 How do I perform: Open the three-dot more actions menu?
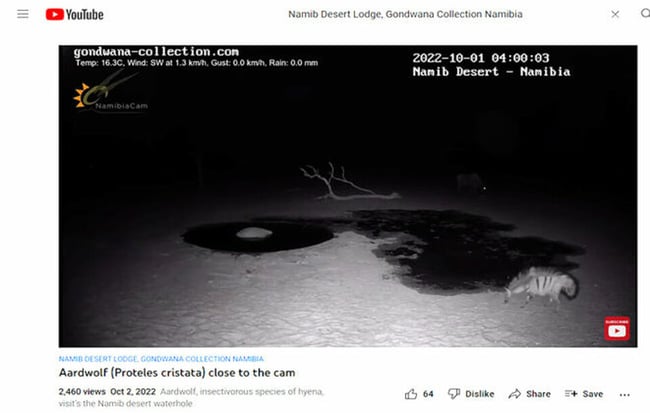pos(625,395)
